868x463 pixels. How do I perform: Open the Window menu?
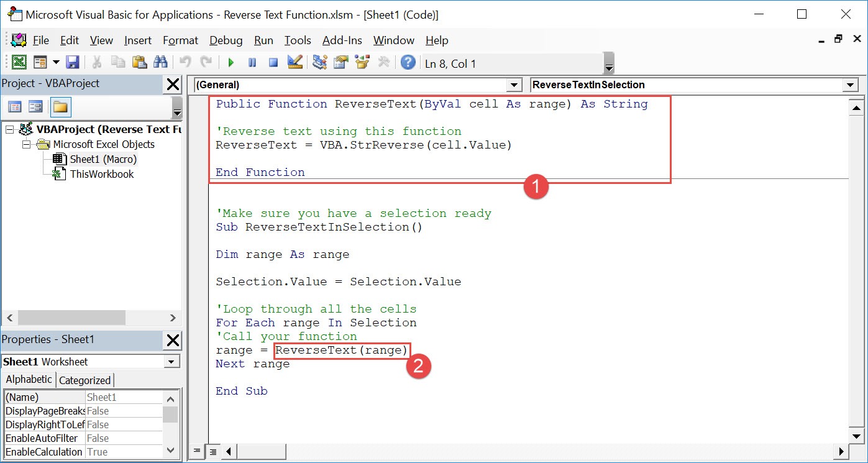[x=394, y=40]
